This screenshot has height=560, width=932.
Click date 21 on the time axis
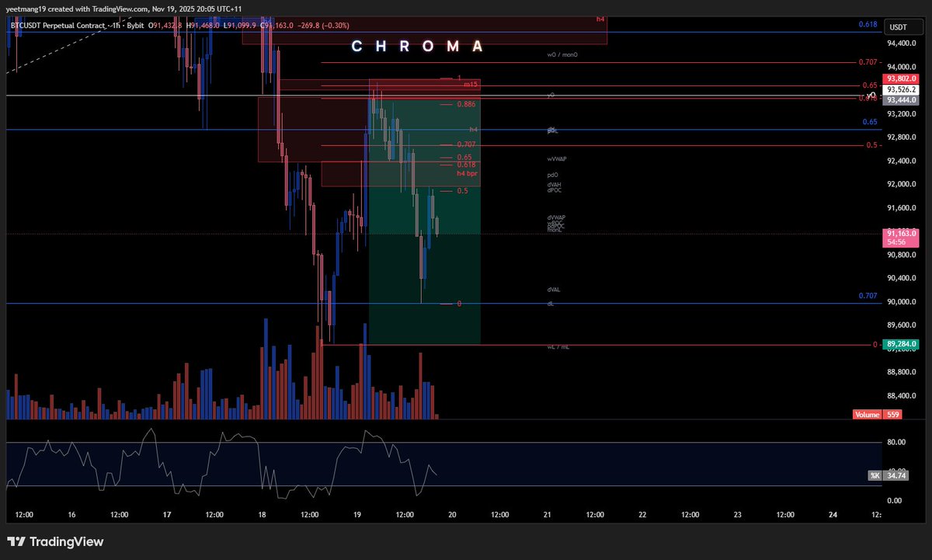pyautogui.click(x=547, y=514)
